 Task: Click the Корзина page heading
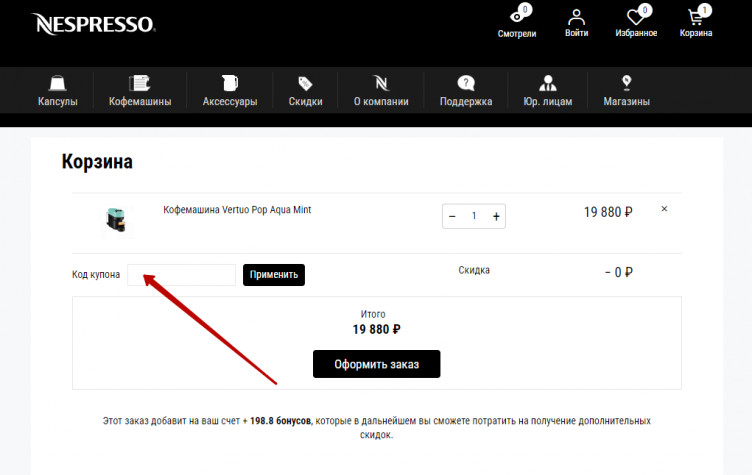[x=97, y=162]
